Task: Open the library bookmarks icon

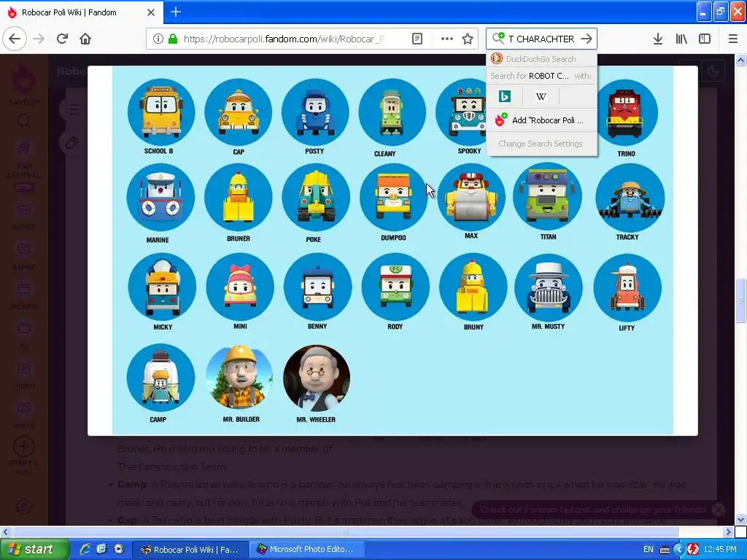Action: point(681,39)
